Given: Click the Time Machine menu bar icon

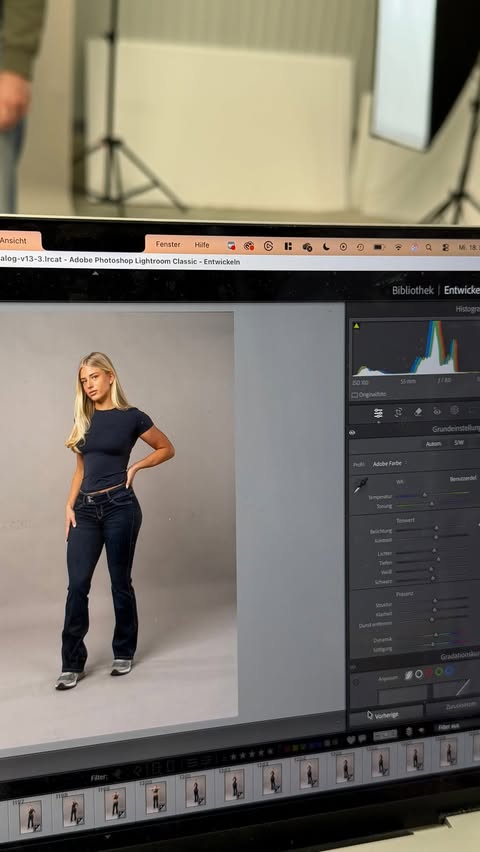Looking at the screenshot, I should (x=360, y=247).
